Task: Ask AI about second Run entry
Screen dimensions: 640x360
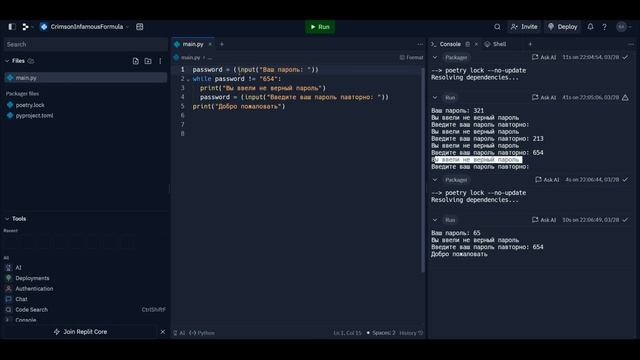Action: coord(544,220)
